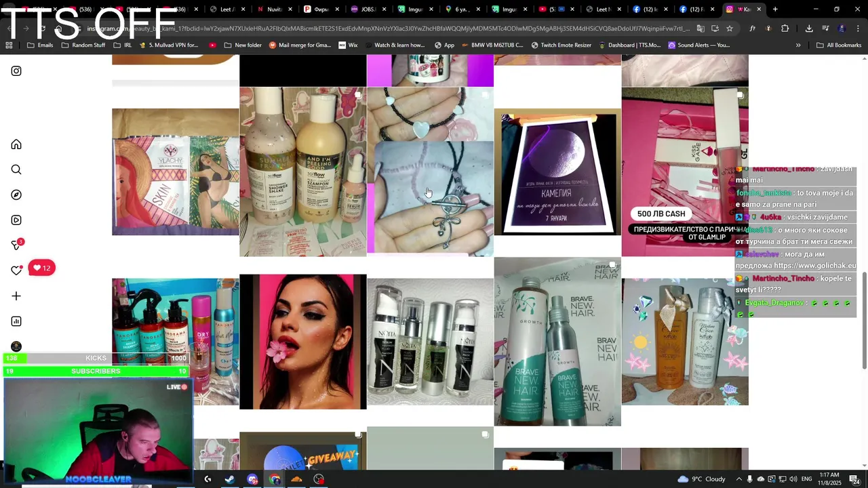Image resolution: width=868 pixels, height=488 pixels.
Task: Open the Soflow shampoo bottles post
Action: tap(302, 171)
